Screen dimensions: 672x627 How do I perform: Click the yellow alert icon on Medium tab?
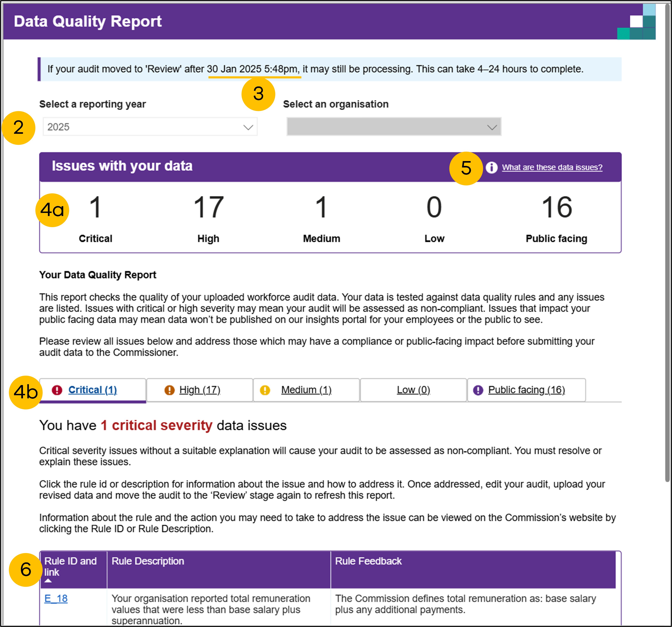[x=265, y=390]
